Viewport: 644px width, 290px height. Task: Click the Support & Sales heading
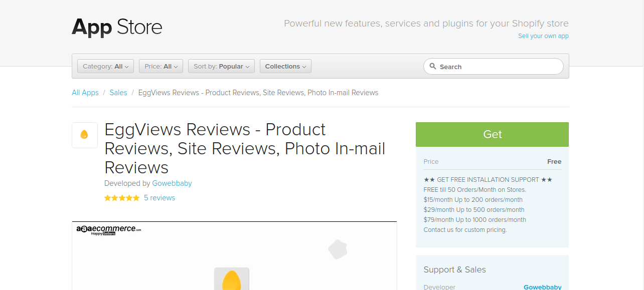point(455,269)
